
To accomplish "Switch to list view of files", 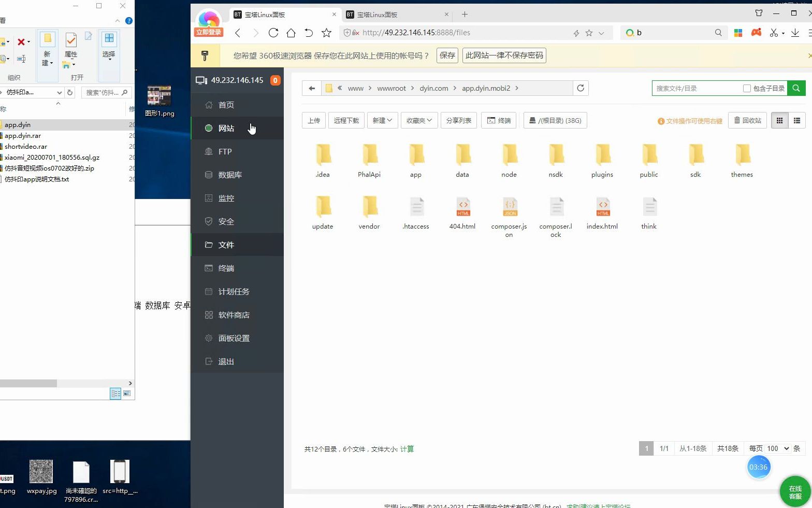I will 797,121.
